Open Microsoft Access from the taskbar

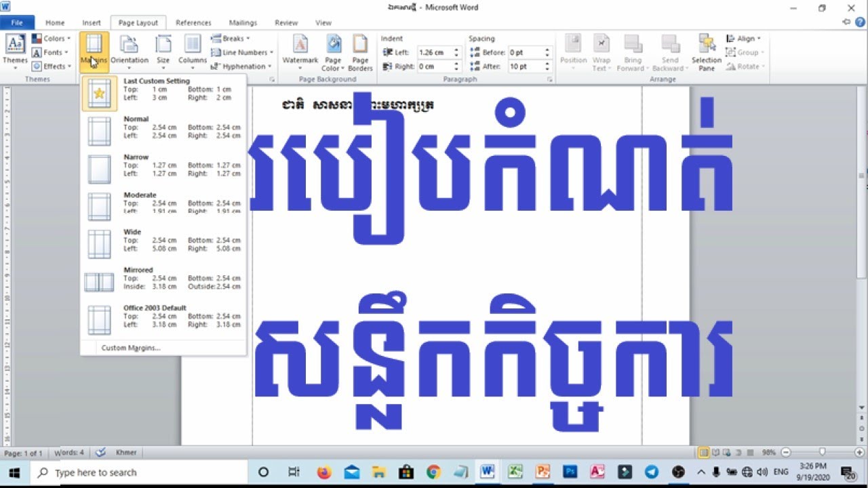597,472
